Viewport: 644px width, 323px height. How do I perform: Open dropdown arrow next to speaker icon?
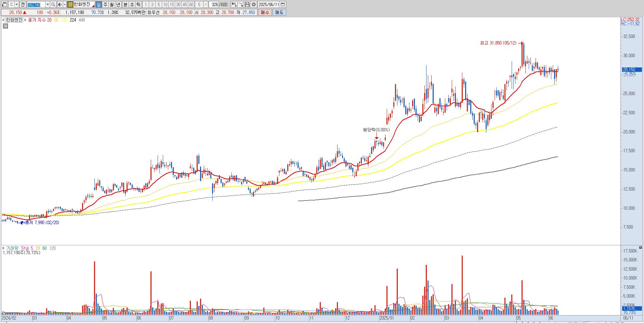[x=65, y=4]
